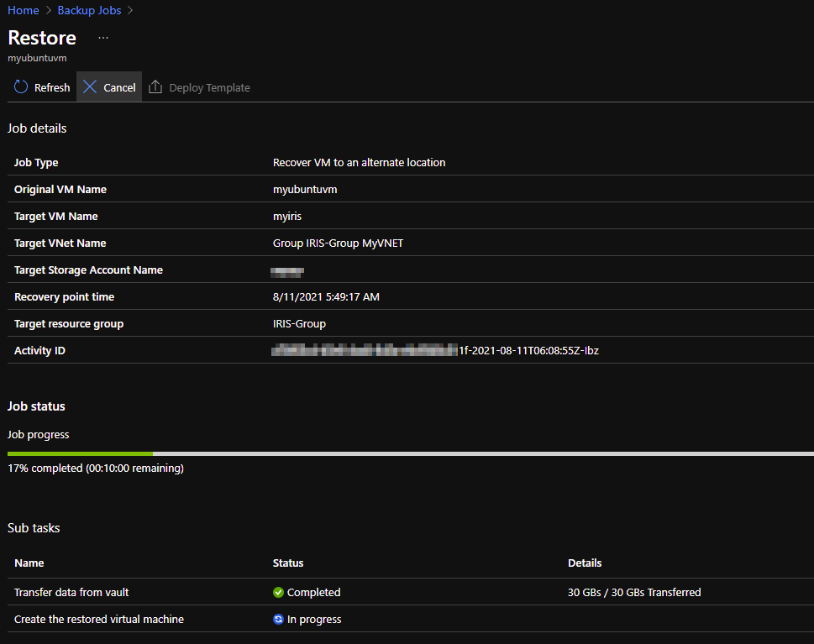This screenshot has width=814, height=644.
Task: Click the Details column header
Action: coord(585,563)
